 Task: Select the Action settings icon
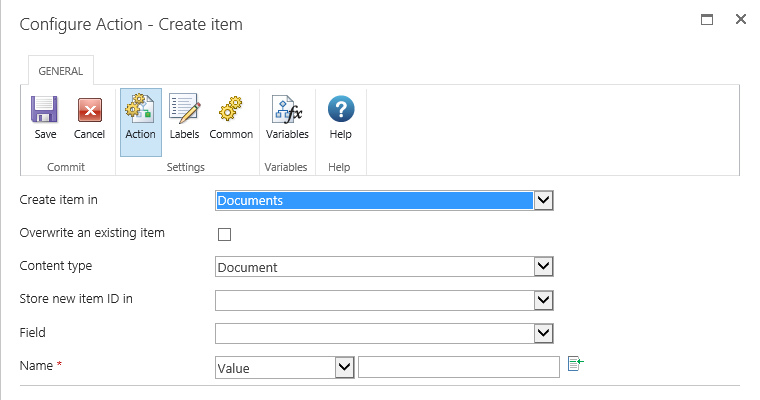140,109
